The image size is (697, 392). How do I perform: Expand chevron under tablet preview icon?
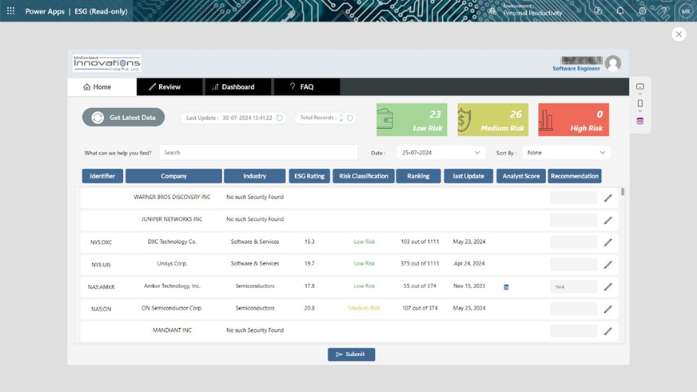click(x=640, y=94)
